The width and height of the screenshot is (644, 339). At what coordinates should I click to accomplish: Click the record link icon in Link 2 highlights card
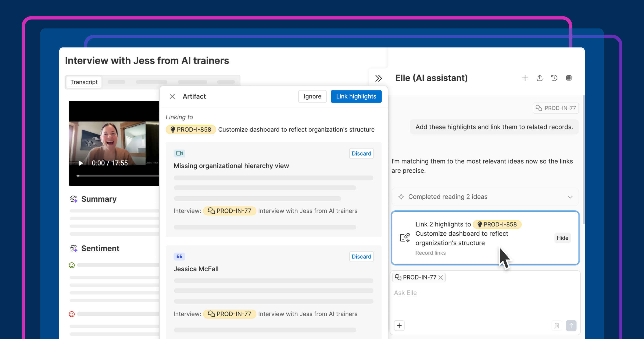pos(404,238)
